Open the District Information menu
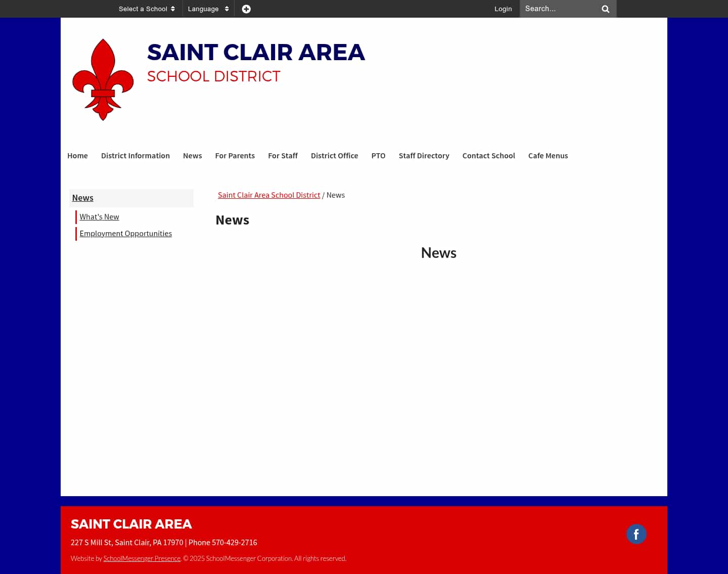The width and height of the screenshot is (728, 574). [135, 156]
